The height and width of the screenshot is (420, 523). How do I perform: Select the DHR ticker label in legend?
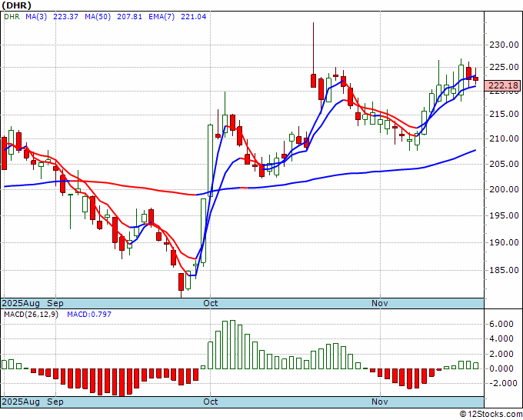[x=12, y=17]
